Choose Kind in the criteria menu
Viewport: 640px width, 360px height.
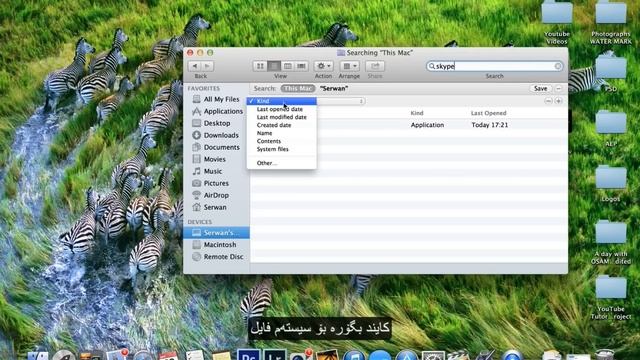(x=282, y=101)
